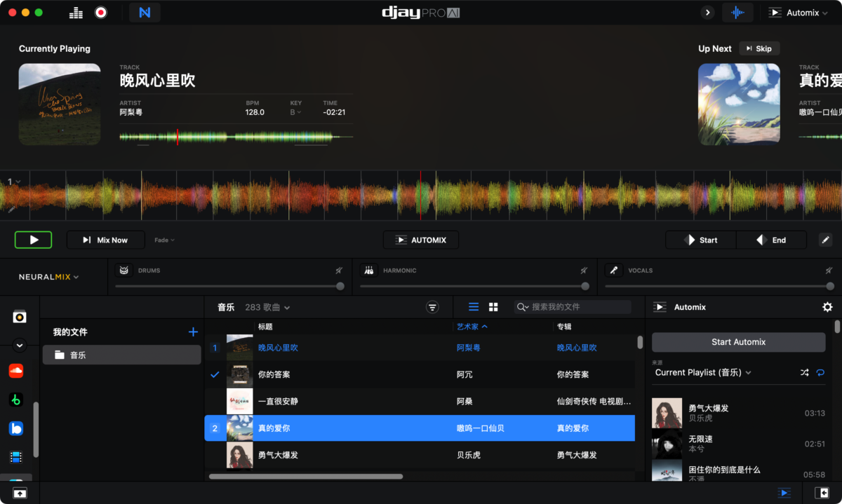Expand the sources chevron in sidebar

20,345
